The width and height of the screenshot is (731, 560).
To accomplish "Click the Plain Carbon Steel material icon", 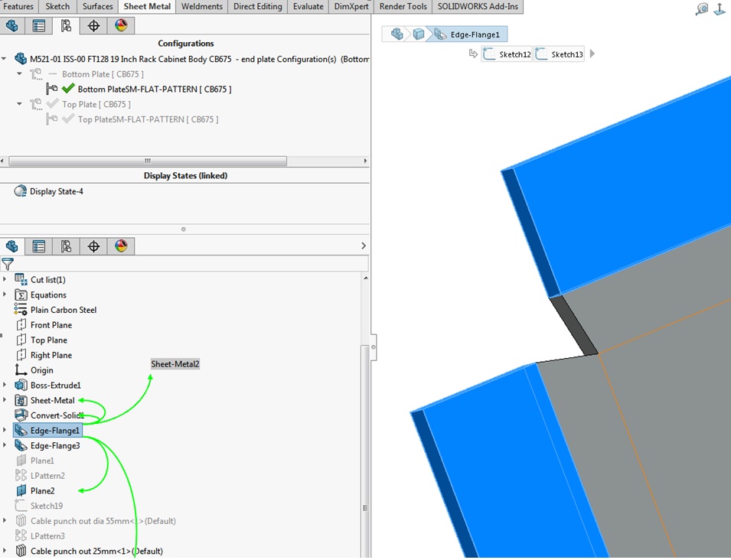I will pyautogui.click(x=21, y=309).
